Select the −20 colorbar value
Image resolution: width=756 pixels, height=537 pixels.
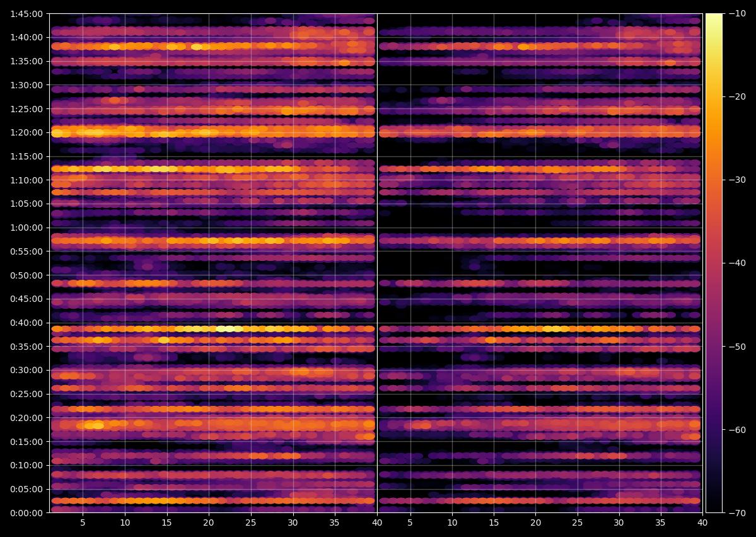[x=737, y=97]
